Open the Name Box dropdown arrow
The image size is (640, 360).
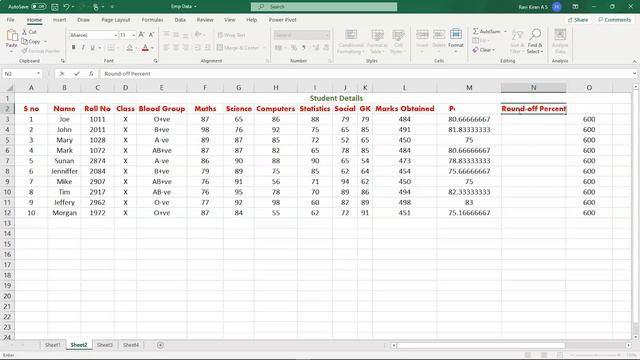tap(38, 74)
